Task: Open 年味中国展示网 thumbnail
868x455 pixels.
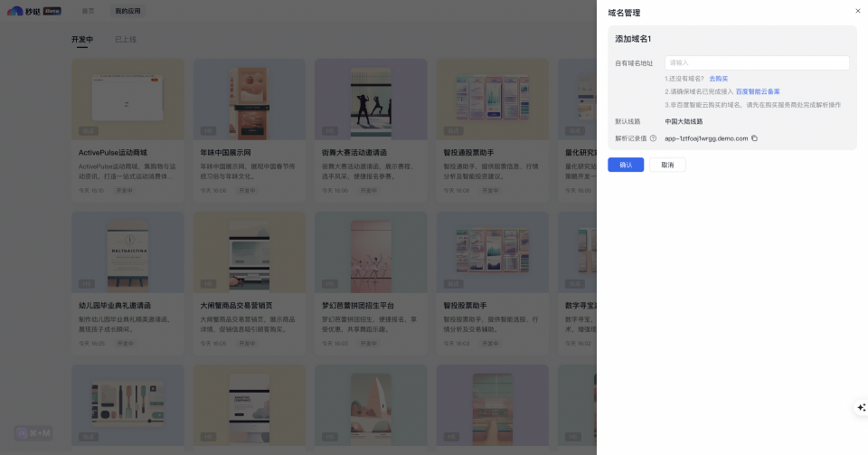Action: (x=250, y=100)
